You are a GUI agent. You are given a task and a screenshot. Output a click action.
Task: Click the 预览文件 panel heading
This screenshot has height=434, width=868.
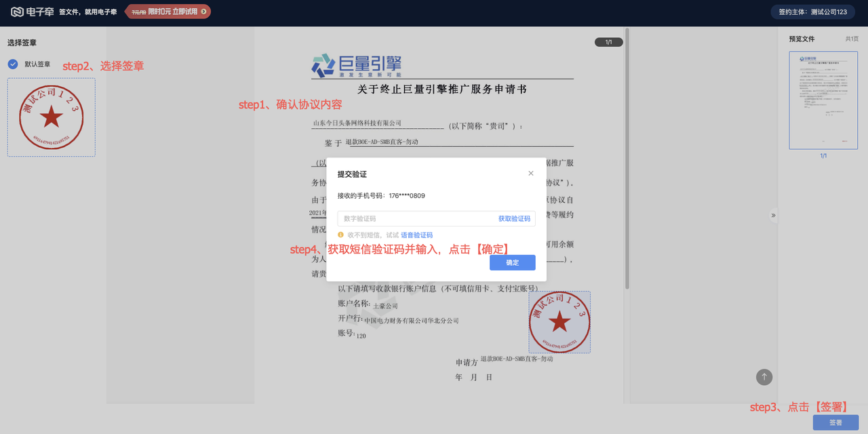click(802, 39)
